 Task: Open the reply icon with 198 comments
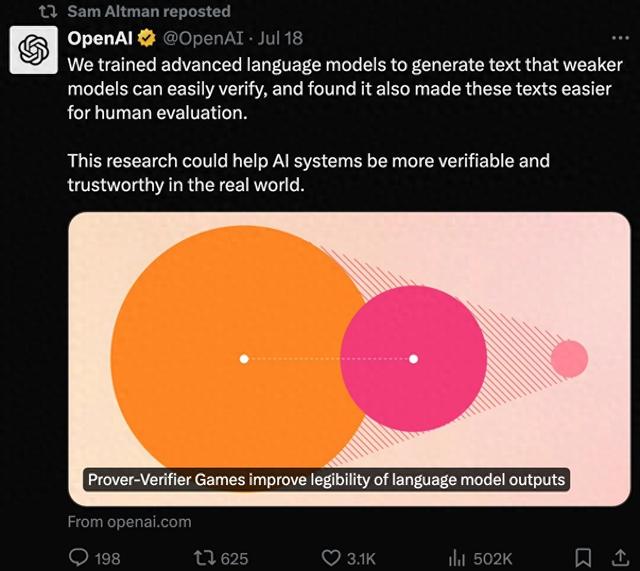tap(80, 558)
